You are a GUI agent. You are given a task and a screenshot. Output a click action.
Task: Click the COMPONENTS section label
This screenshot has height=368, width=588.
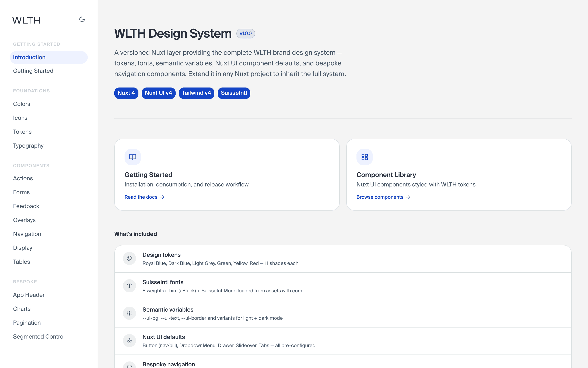coord(31,166)
